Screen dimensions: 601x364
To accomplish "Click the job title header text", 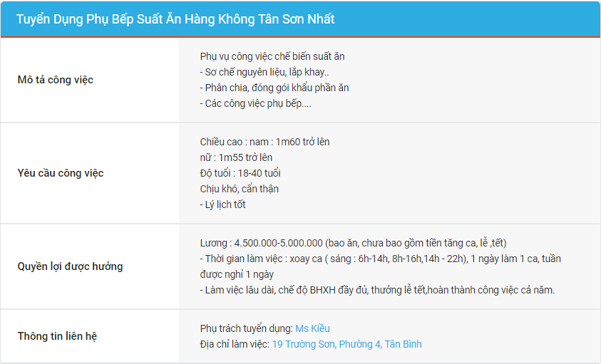I will click(x=175, y=19).
